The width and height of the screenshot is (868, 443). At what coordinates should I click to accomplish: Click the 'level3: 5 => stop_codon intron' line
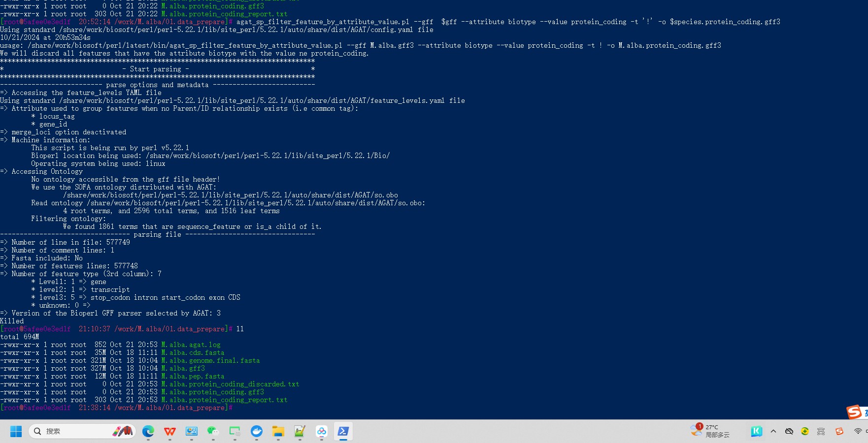[136, 298]
